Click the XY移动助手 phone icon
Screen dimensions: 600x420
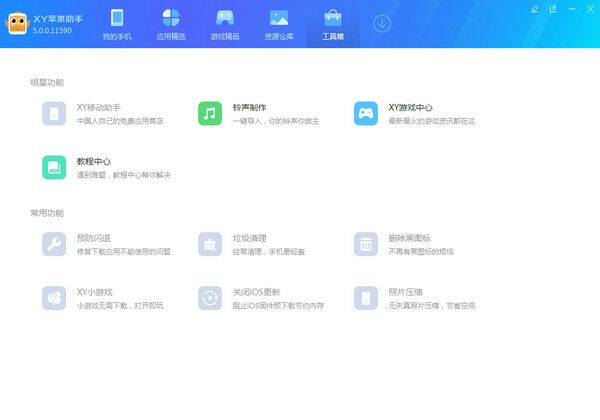pyautogui.click(x=54, y=113)
